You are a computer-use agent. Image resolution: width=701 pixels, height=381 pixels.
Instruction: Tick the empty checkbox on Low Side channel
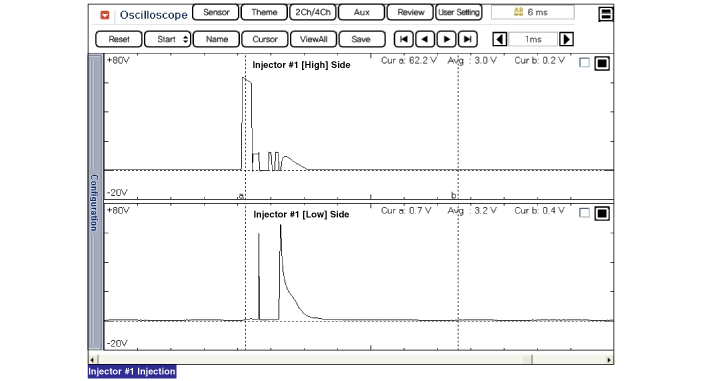(584, 212)
